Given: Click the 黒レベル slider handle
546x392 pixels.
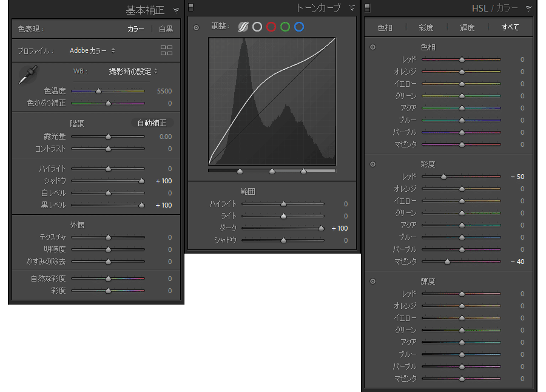Looking at the screenshot, I should tap(142, 206).
